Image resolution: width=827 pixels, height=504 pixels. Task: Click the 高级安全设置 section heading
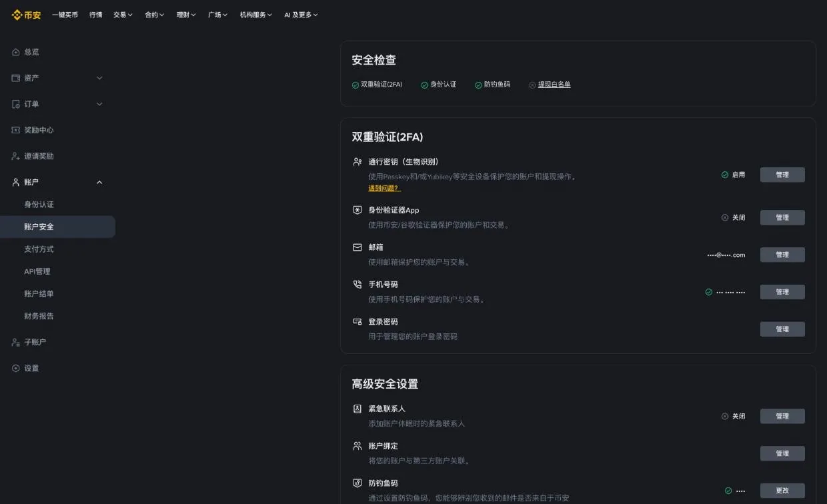pyautogui.click(x=385, y=384)
